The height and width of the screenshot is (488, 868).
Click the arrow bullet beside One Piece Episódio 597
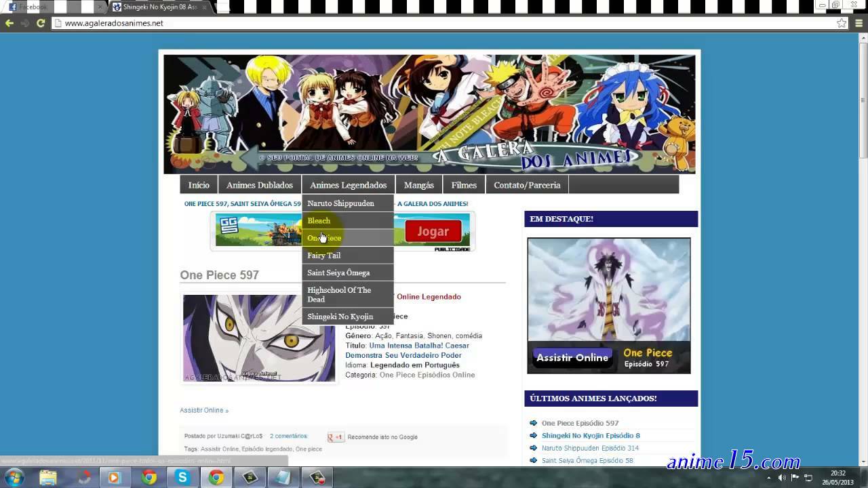(534, 423)
